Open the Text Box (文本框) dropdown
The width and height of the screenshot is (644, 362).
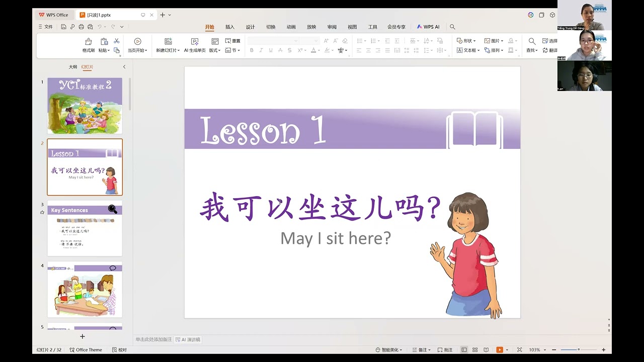pyautogui.click(x=468, y=50)
